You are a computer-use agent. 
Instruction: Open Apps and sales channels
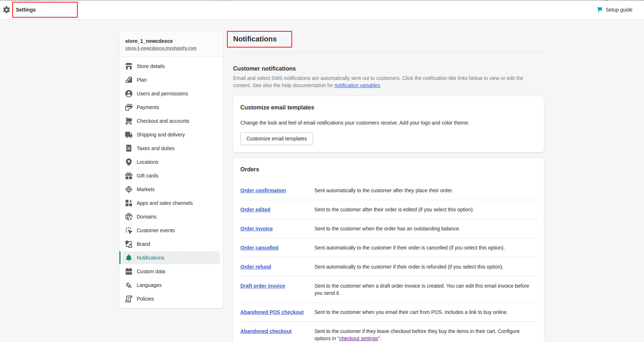(171, 203)
